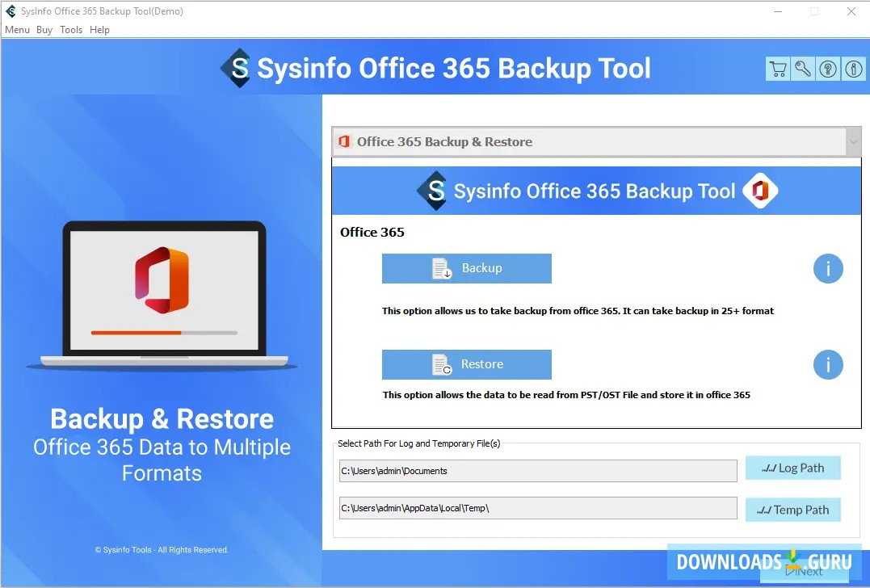870x588 pixels.
Task: Open the Buy menu
Action: click(44, 29)
